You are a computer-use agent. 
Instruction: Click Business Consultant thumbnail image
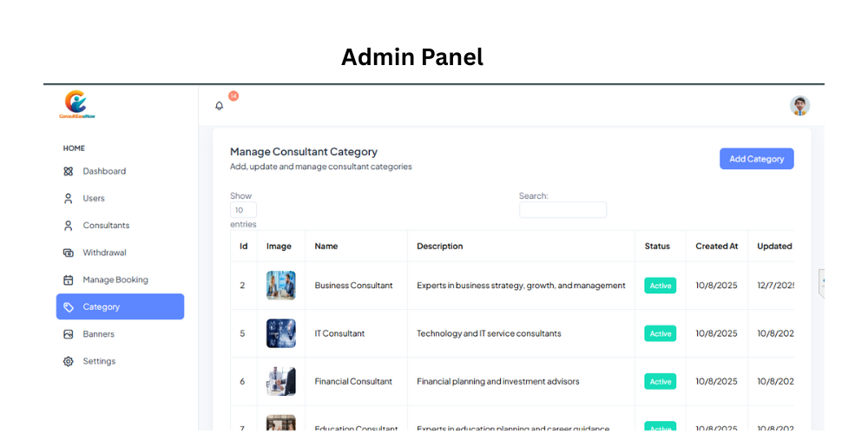(x=280, y=285)
